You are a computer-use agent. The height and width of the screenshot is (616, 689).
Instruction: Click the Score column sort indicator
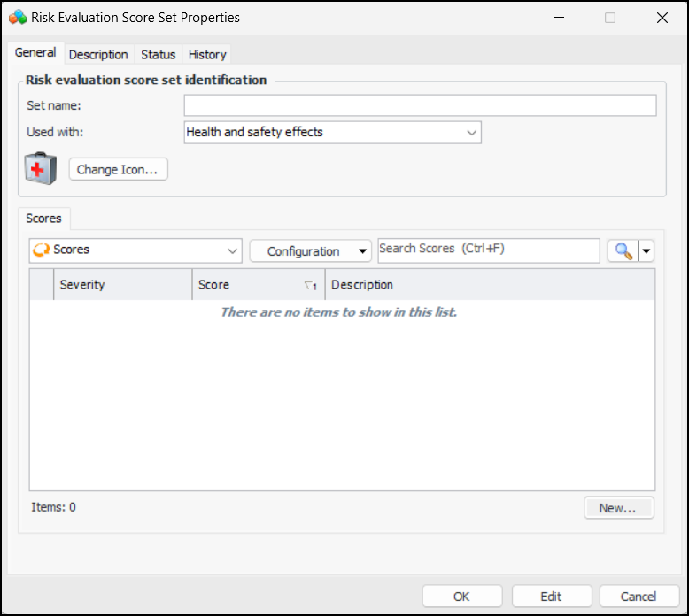(310, 285)
